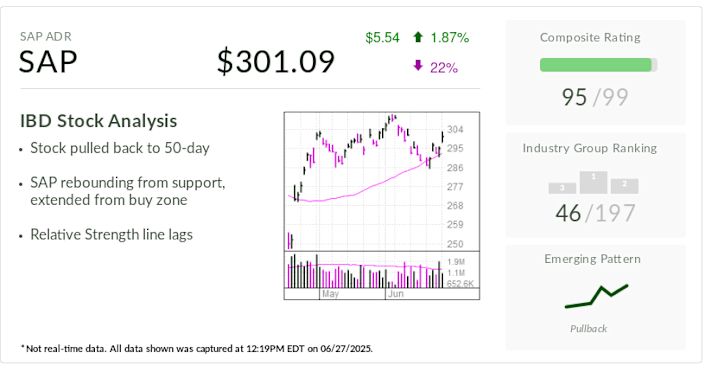Click the Jun label on chart axis
This screenshot has width=705, height=372.
(396, 294)
